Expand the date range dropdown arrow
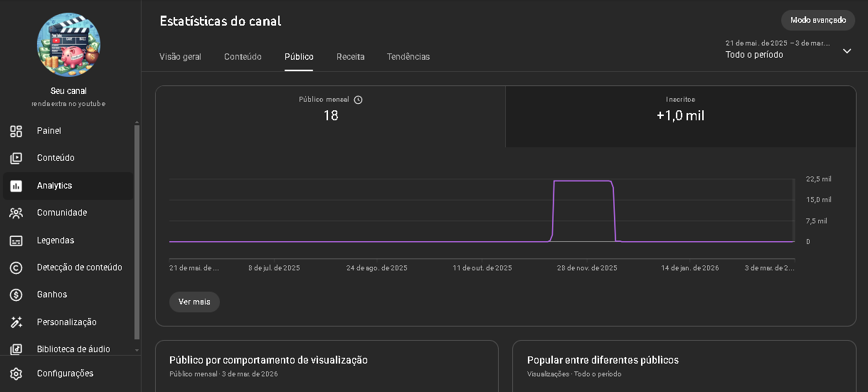This screenshot has height=392, width=868. (x=847, y=51)
